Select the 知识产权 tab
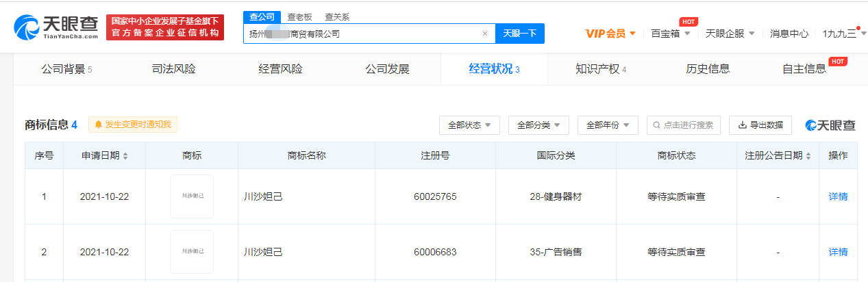 click(601, 69)
